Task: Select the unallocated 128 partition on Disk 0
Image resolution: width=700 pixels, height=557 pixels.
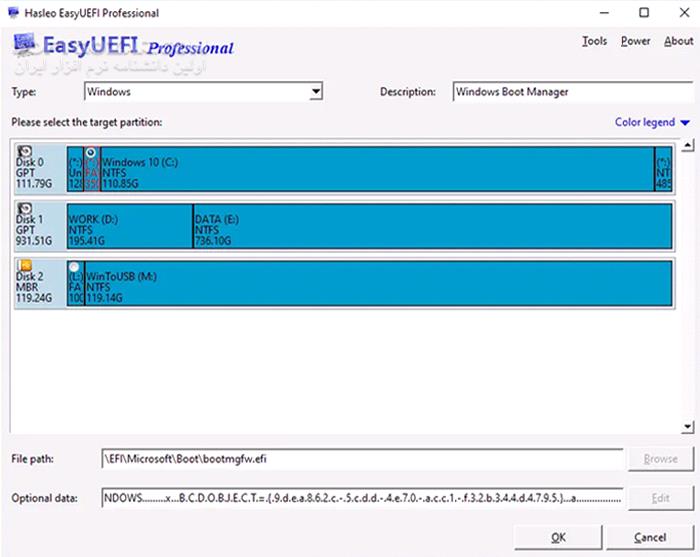Action: pyautogui.click(x=75, y=169)
